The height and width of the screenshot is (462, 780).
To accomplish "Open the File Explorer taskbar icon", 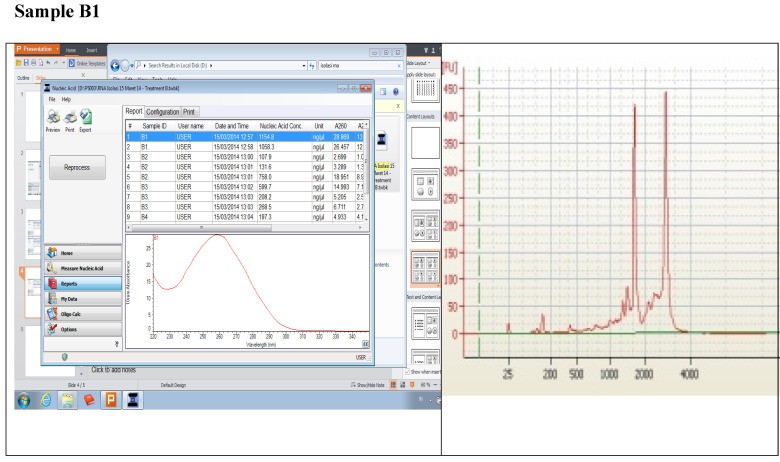I will [67, 400].
